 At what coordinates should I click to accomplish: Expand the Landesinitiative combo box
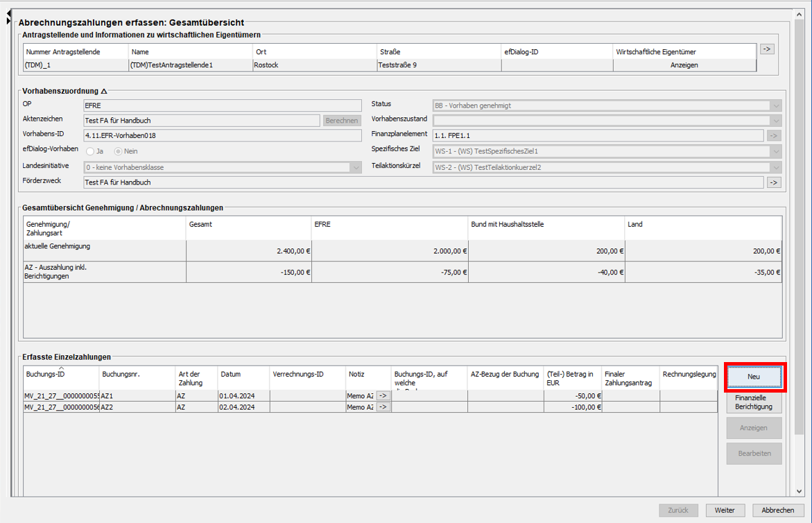[356, 167]
